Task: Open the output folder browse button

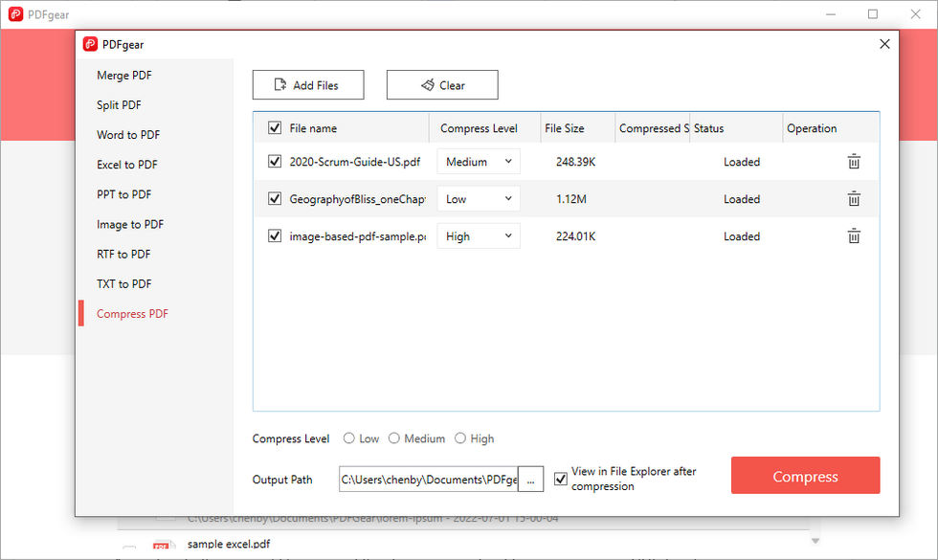Action: click(x=531, y=479)
